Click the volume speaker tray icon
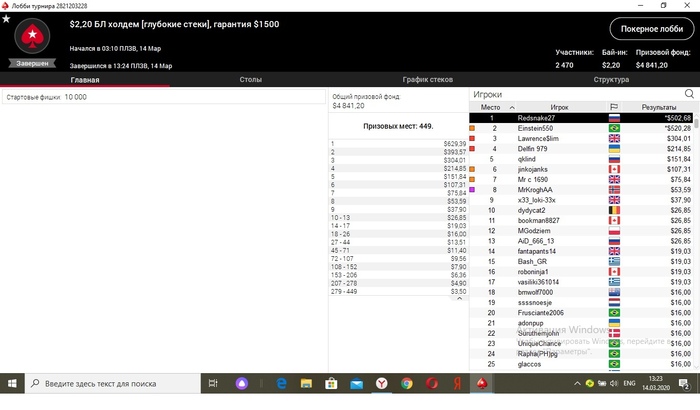700x410 pixels. tap(614, 384)
